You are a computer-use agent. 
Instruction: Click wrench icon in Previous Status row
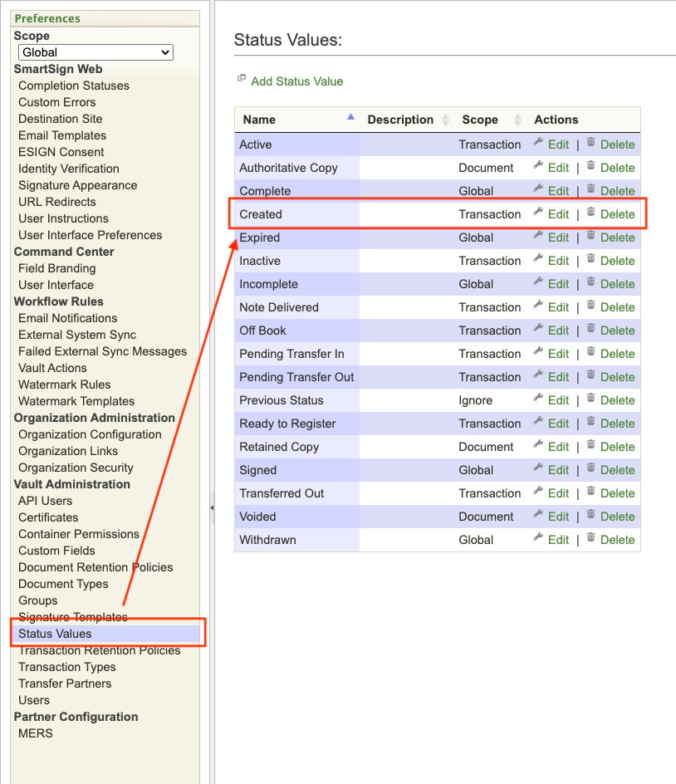click(x=538, y=398)
